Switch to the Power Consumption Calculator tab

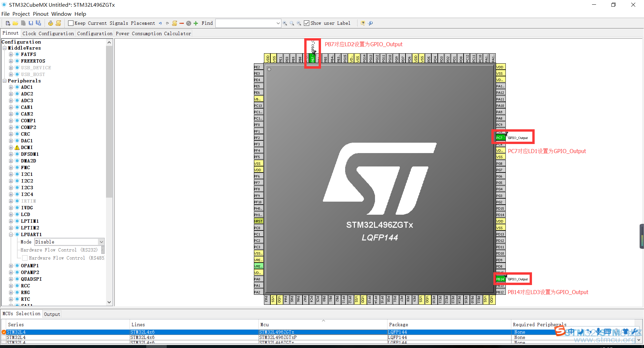[153, 33]
